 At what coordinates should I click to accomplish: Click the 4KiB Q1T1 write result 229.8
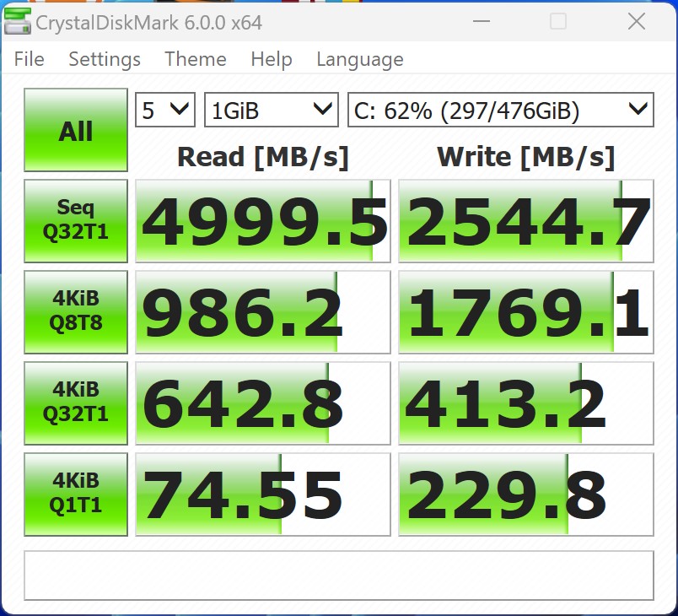pyautogui.click(x=526, y=494)
